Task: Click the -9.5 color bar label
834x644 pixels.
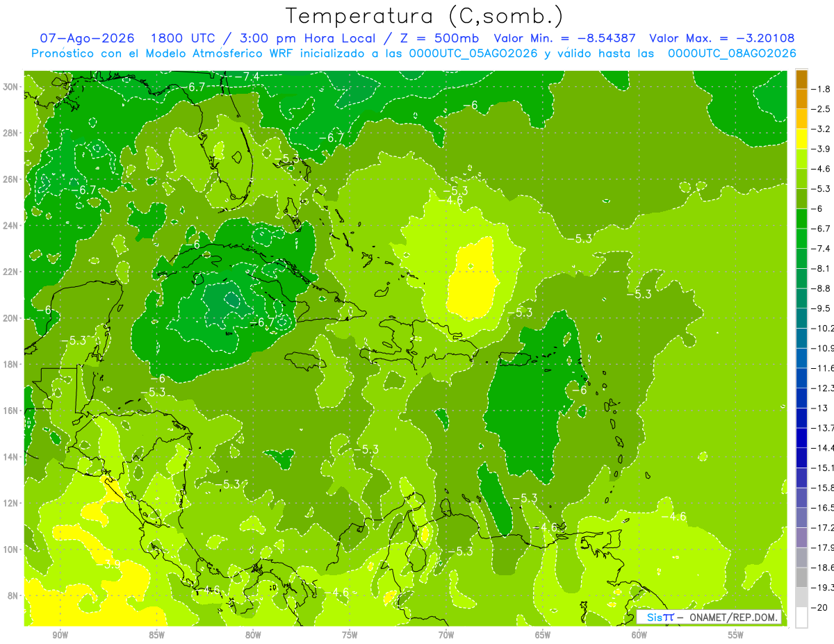Action: click(821, 308)
